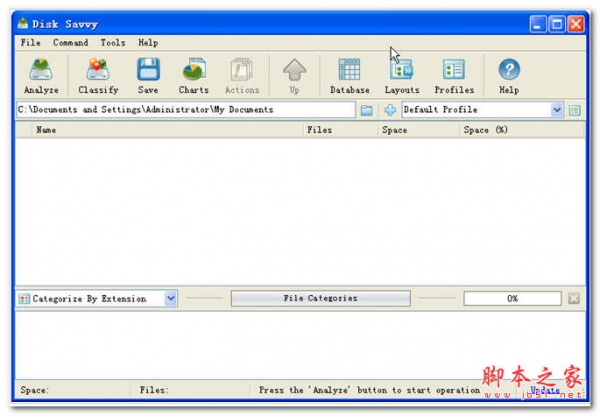Add input directory with plus icon
The width and height of the screenshot is (600, 416).
(390, 110)
